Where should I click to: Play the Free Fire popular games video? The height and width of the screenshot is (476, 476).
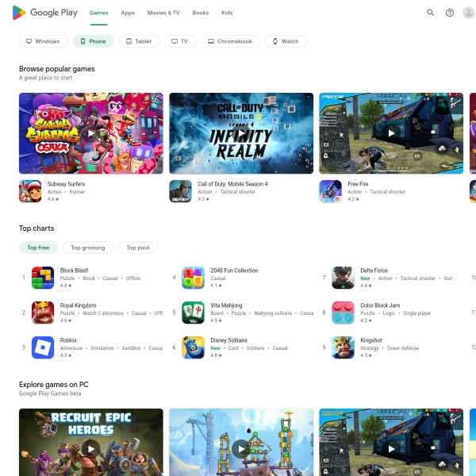(x=391, y=133)
